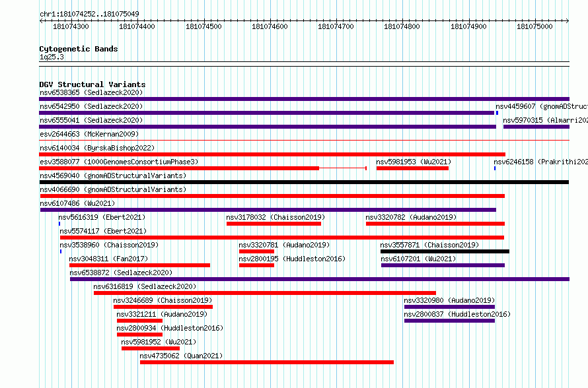
Task: Open the nsv6555041 (Sedlazeck2020) variant label
Action: pyautogui.click(x=91, y=120)
